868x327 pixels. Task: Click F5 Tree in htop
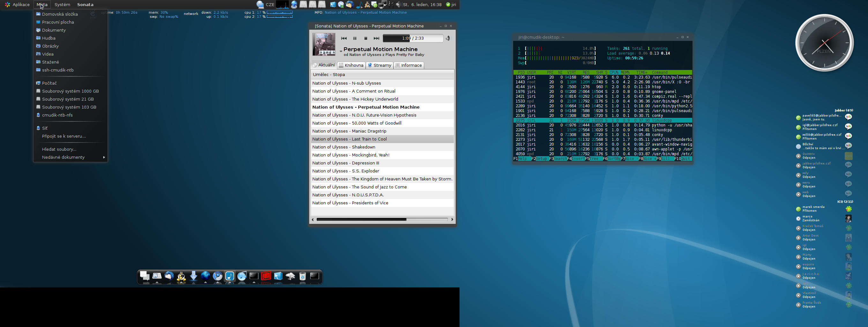tap(594, 159)
